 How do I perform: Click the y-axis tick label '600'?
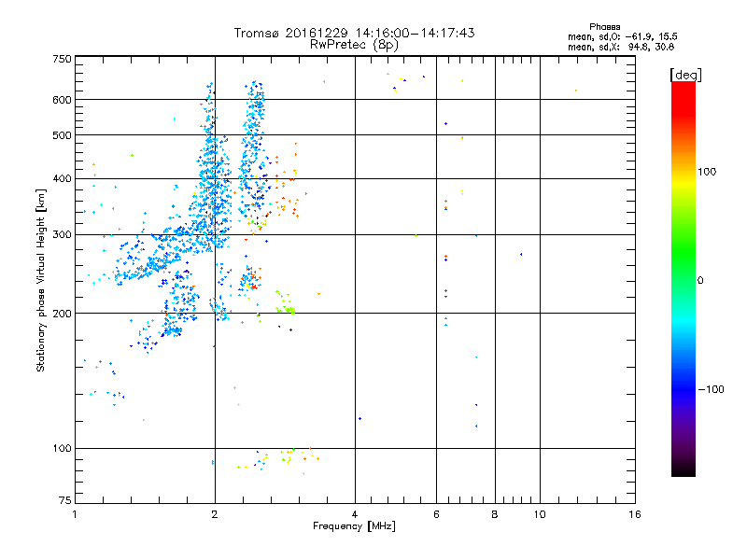(63, 100)
